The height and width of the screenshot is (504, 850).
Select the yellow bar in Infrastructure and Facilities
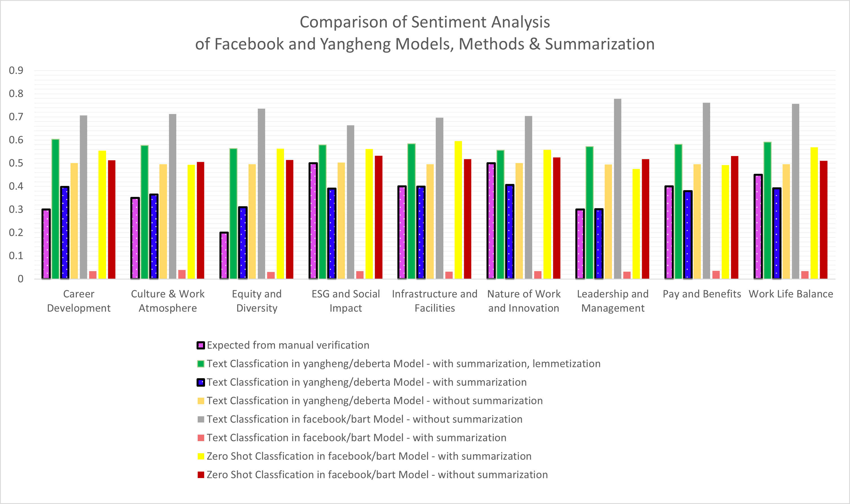458,210
